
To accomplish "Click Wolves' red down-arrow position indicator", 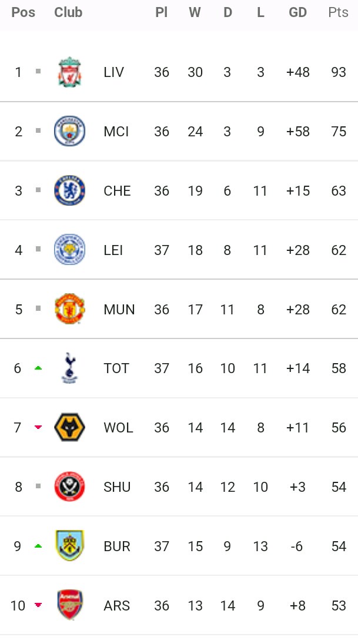I will 38,428.
